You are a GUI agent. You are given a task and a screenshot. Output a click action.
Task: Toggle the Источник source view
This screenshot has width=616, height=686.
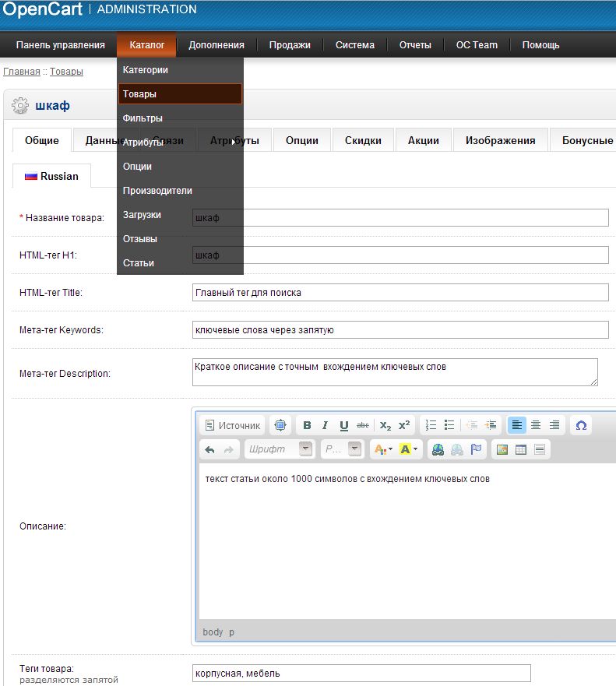coord(232,425)
